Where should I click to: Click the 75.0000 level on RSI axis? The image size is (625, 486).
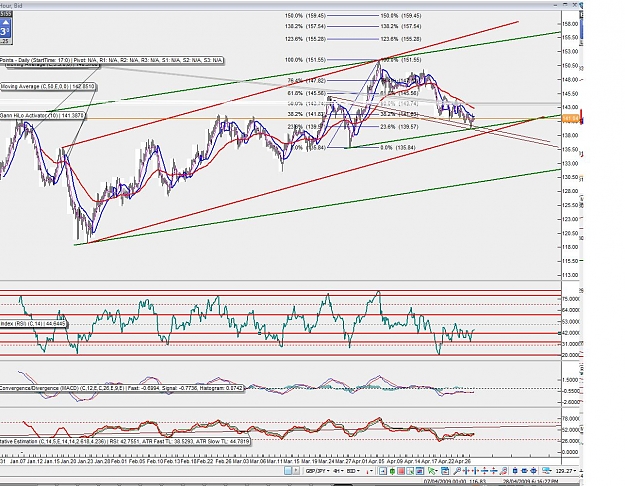571,299
